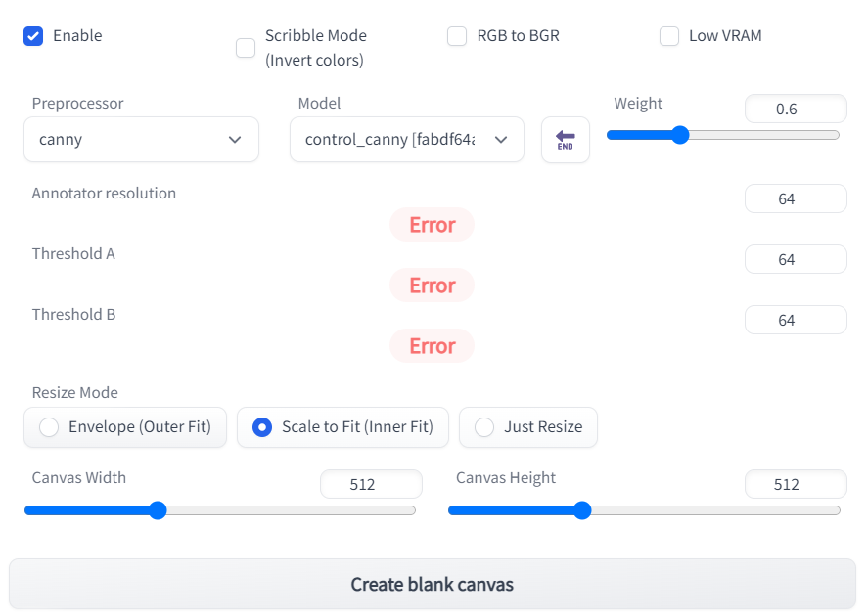Click the Error badge under Annotator resolution
The image size is (867, 616).
click(x=432, y=224)
